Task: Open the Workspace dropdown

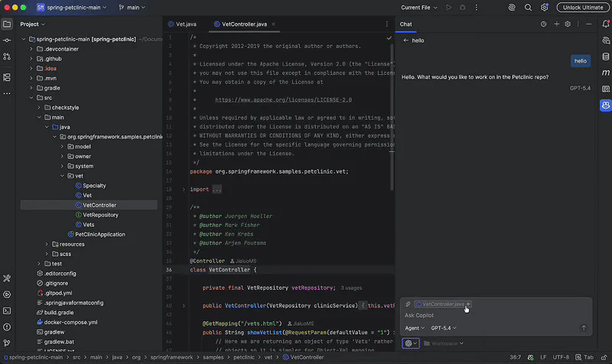Action: (444, 343)
